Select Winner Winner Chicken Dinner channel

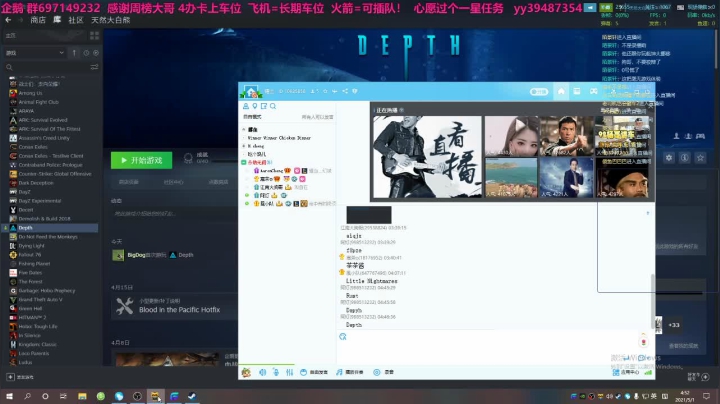click(279, 138)
